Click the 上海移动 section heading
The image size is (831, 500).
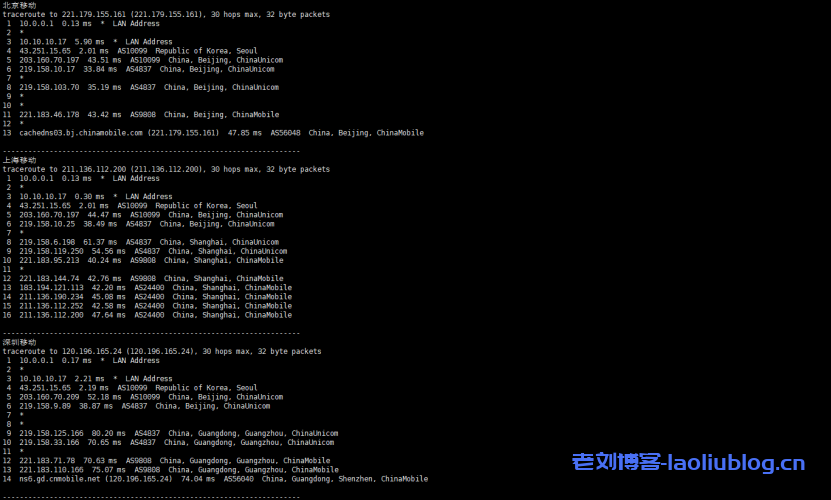20,160
